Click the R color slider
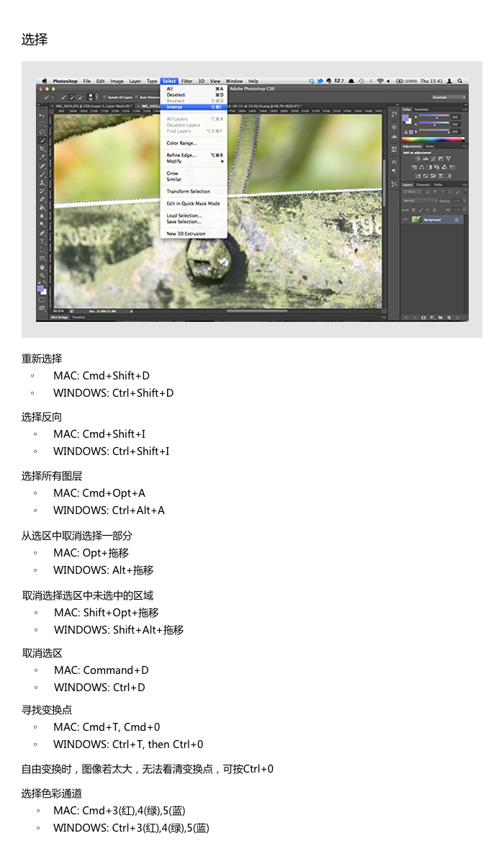 click(434, 115)
